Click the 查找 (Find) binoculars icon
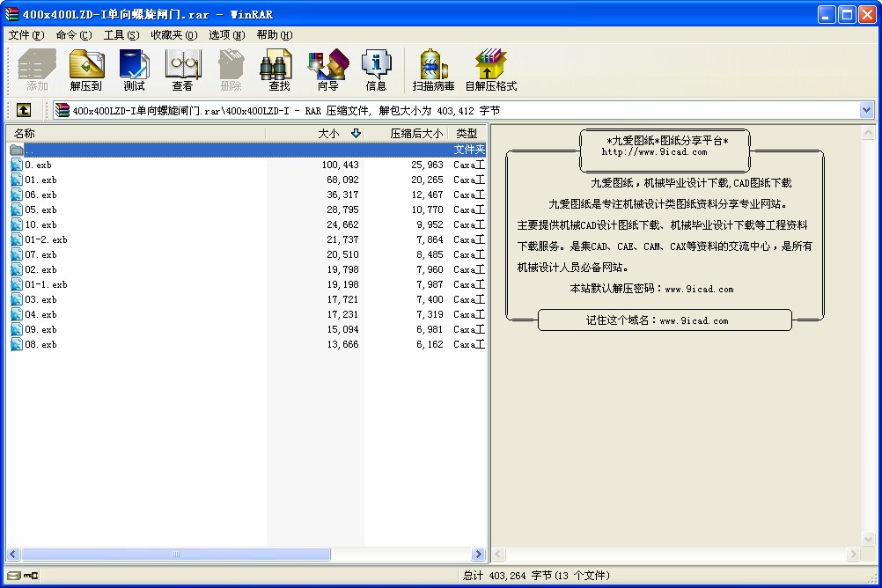 click(x=279, y=70)
